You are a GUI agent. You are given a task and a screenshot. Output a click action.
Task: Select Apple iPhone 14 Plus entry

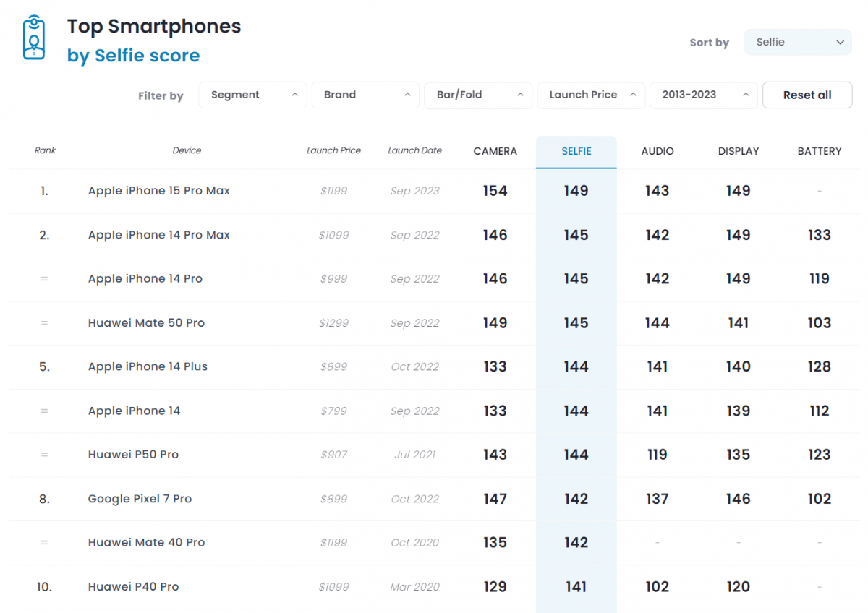tap(148, 366)
